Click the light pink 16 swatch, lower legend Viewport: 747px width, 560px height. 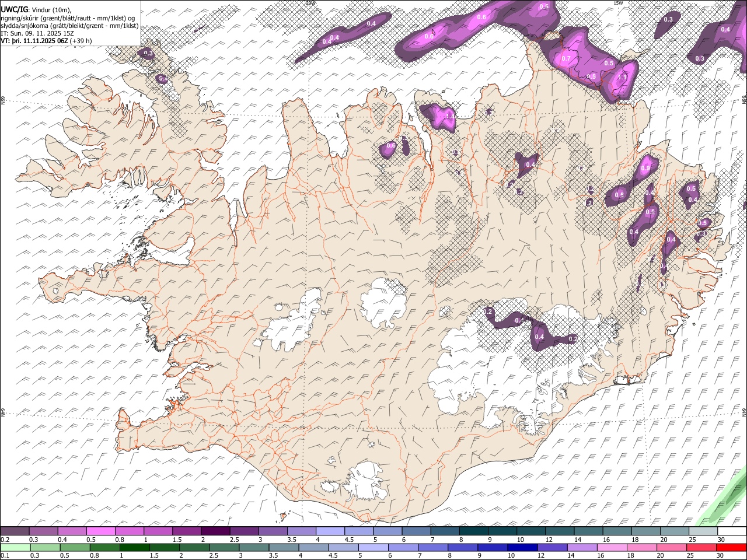[610, 547]
